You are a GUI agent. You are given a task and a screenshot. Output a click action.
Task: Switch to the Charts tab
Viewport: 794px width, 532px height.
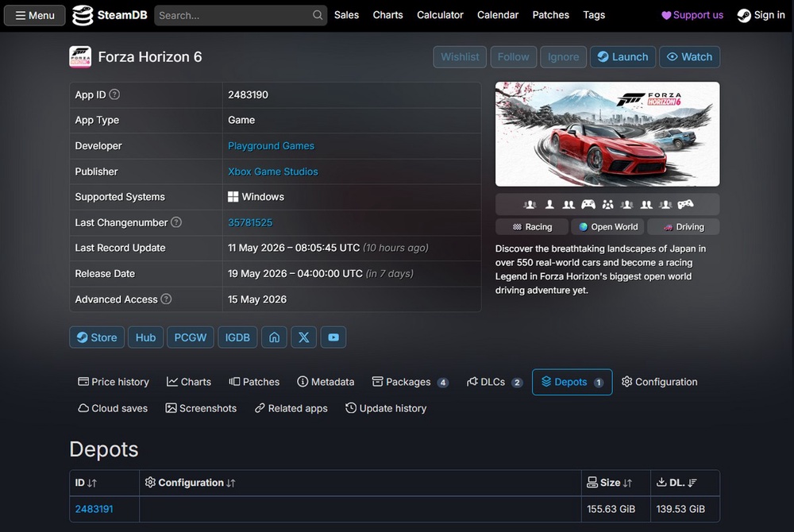pyautogui.click(x=189, y=382)
